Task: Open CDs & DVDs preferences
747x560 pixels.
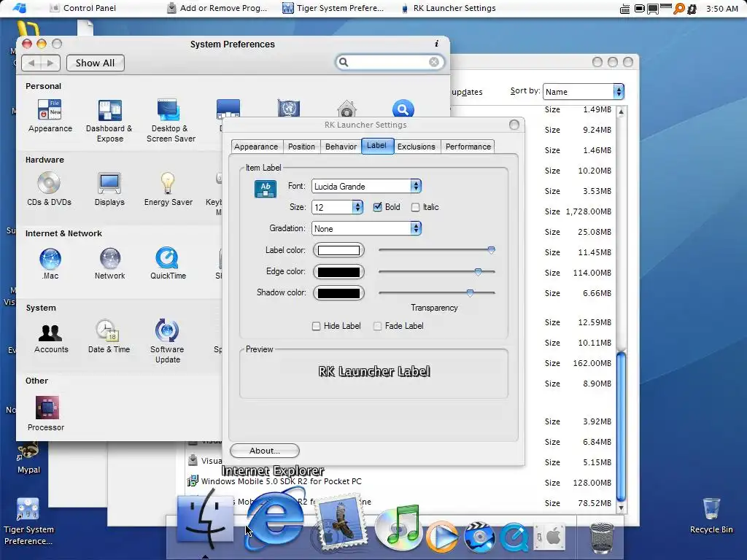Action: pyautogui.click(x=49, y=189)
